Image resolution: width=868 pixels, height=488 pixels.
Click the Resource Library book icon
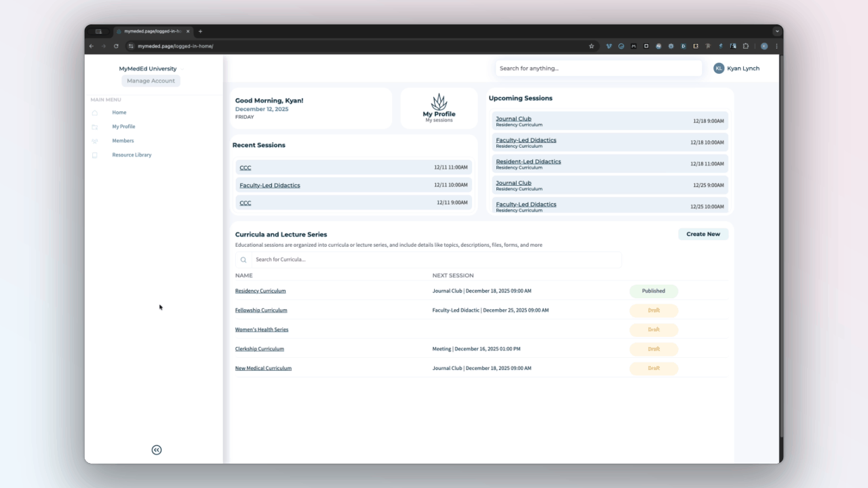[95, 155]
